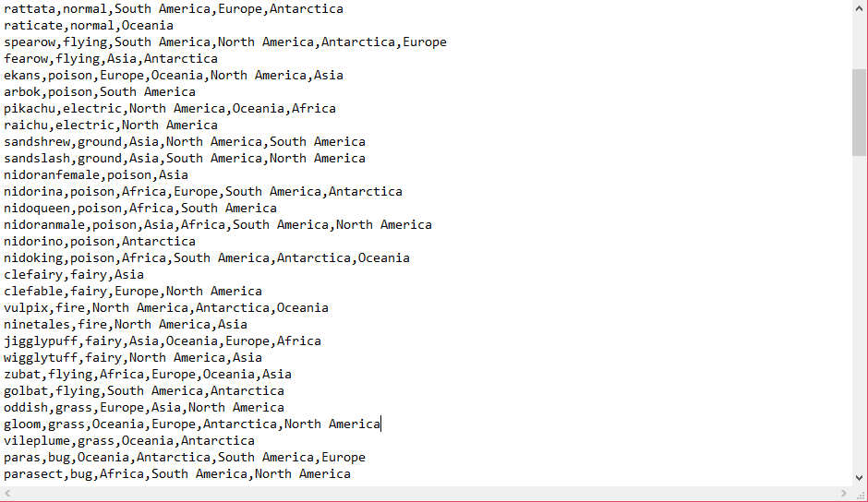
Task: Click the word 'sandshrew'
Action: tap(37, 142)
